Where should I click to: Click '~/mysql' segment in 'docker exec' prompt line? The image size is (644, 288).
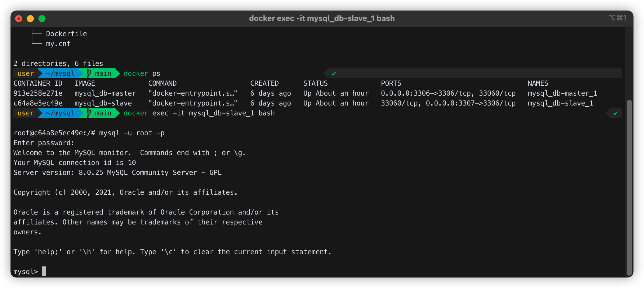coord(60,113)
